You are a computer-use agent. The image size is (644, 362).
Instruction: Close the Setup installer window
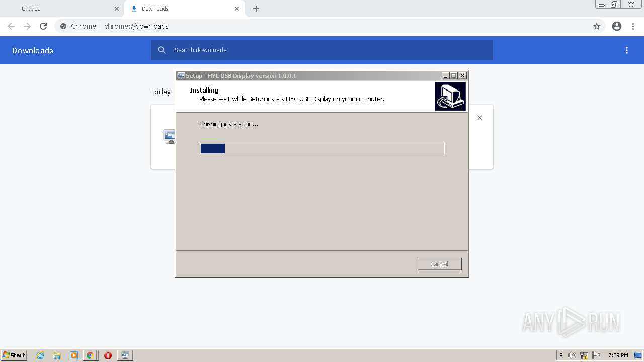pyautogui.click(x=463, y=76)
